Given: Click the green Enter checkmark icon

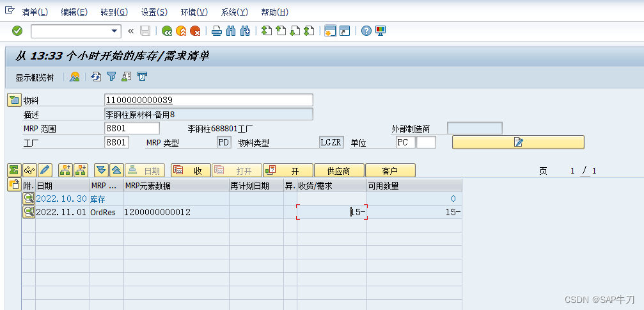Looking at the screenshot, I should pyautogui.click(x=17, y=31).
